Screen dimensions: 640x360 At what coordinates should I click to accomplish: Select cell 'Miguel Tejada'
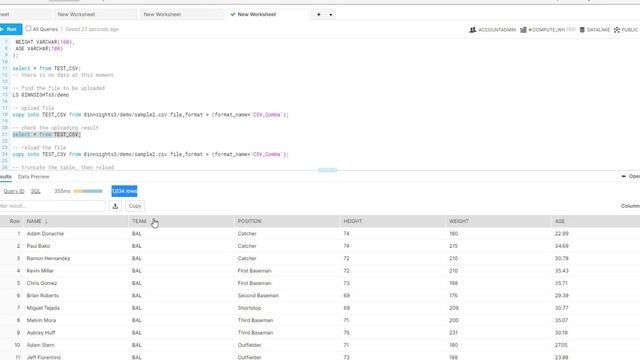click(x=43, y=308)
